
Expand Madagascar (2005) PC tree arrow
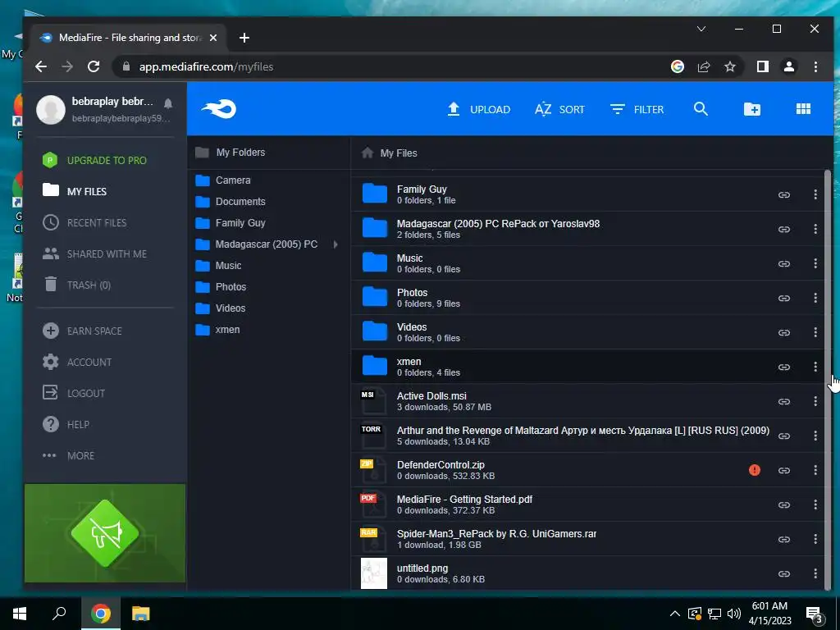pos(336,244)
